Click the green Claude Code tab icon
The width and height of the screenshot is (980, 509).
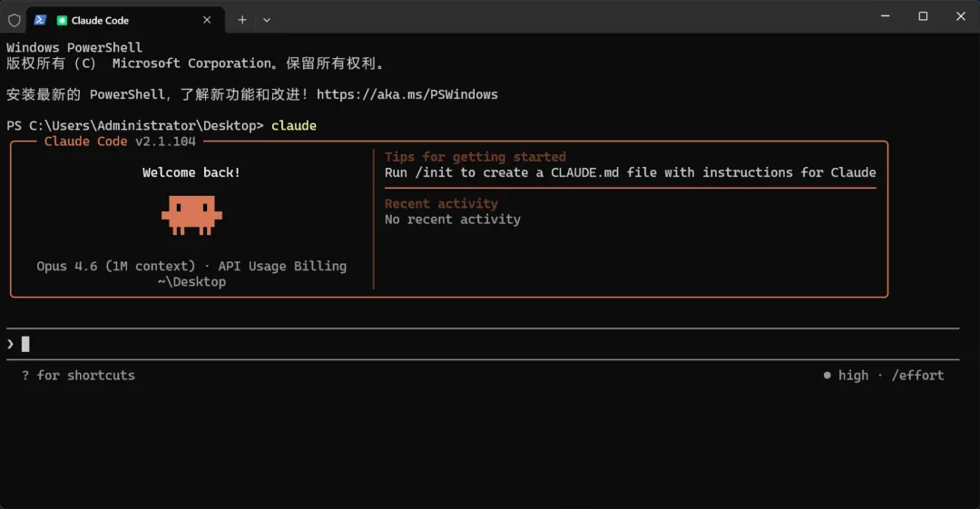(62, 21)
